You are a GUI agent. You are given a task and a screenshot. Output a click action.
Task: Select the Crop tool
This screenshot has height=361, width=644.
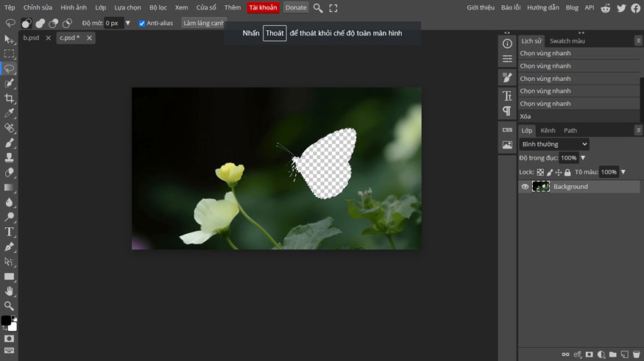point(10,99)
